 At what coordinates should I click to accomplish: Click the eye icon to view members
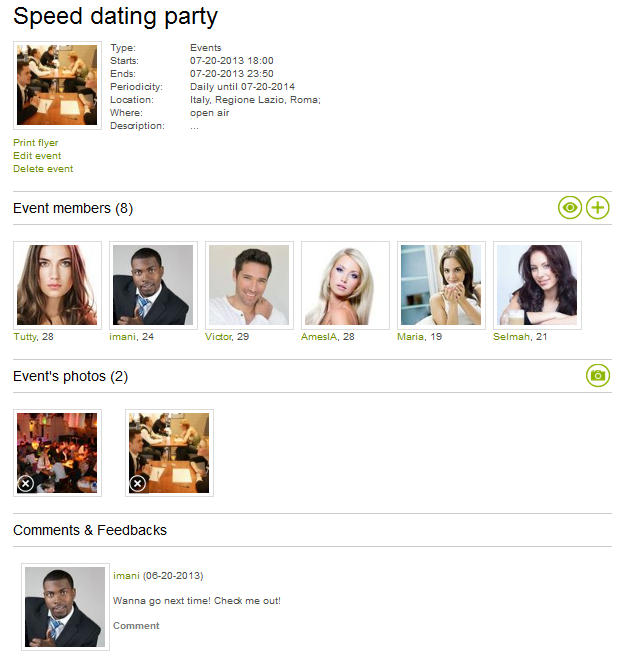(x=570, y=208)
